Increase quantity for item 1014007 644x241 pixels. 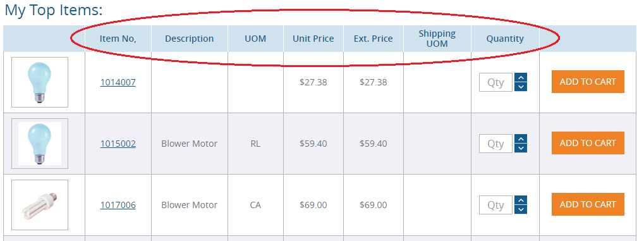tap(521, 78)
